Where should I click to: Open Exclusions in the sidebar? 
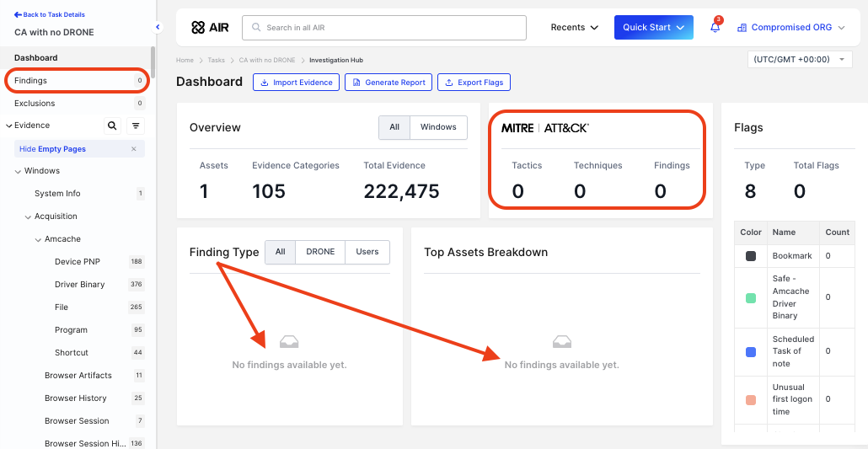[x=35, y=104]
